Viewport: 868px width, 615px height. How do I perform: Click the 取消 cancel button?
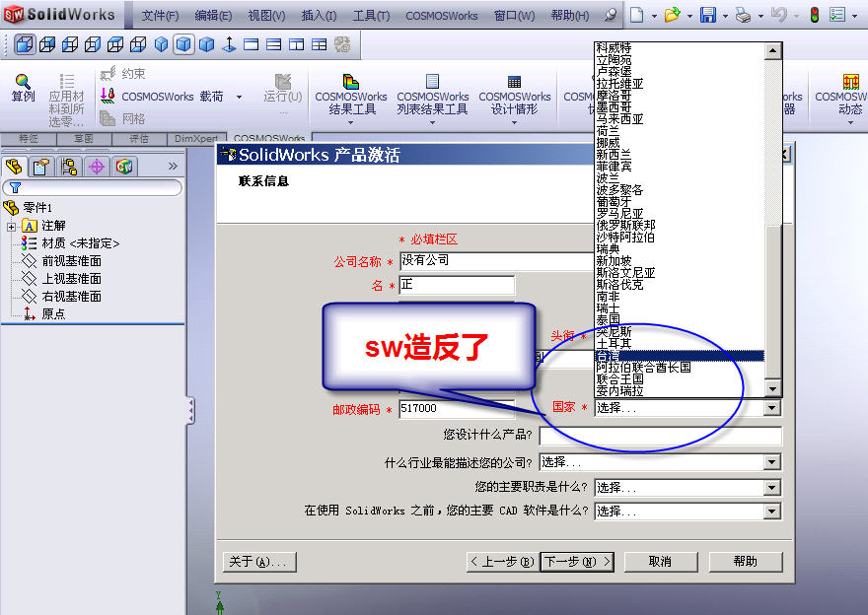click(x=661, y=562)
